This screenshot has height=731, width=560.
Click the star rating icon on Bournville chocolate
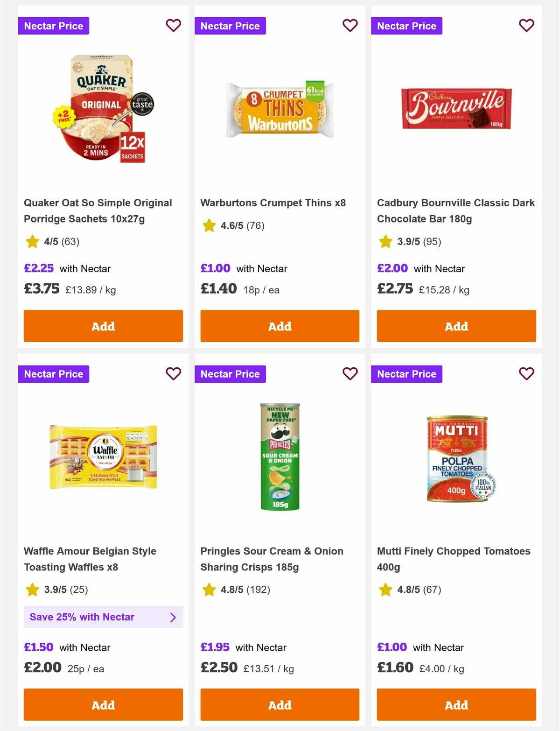click(385, 242)
